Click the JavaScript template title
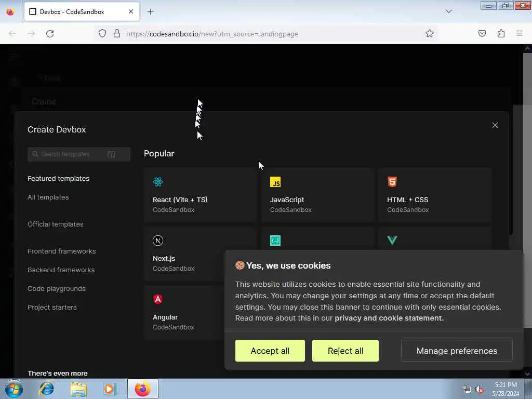Screen dimensions: 532x399 point(287,200)
